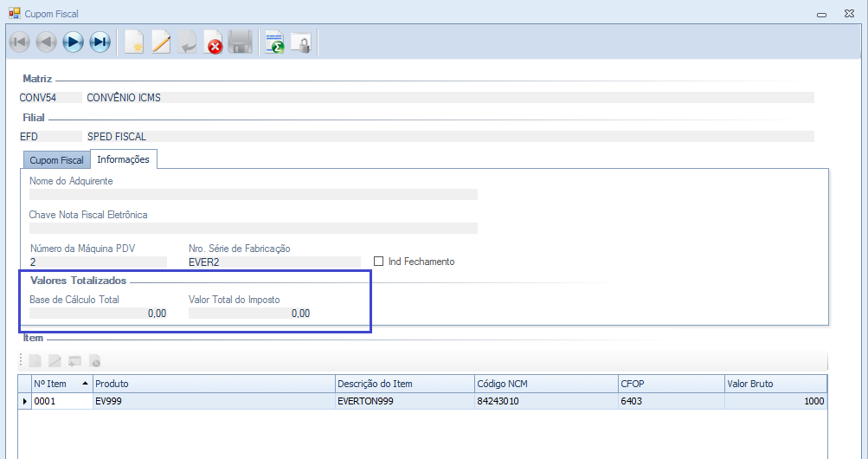This screenshot has width=868, height=459.
Task: Minimize the Cupom Fiscal window
Action: [x=822, y=14]
